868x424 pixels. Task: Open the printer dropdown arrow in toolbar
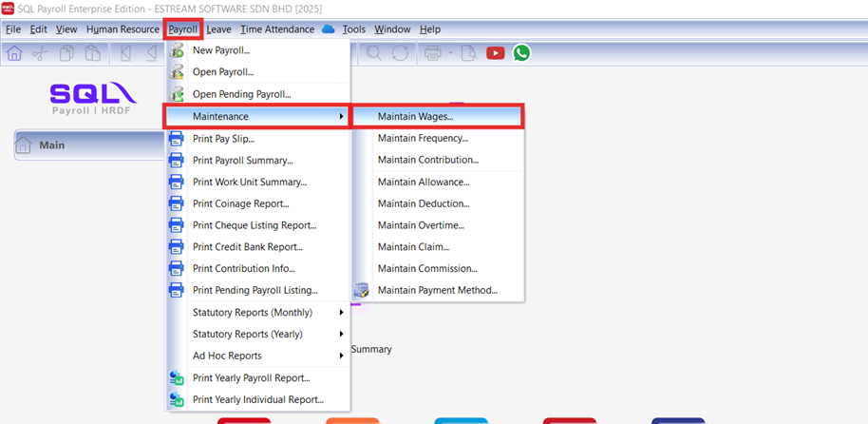[x=450, y=53]
